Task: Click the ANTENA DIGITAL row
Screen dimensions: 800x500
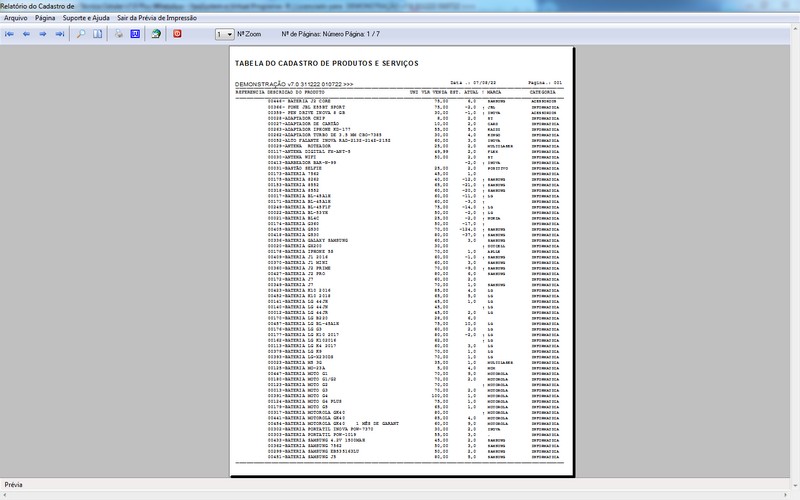Action: 413,152
